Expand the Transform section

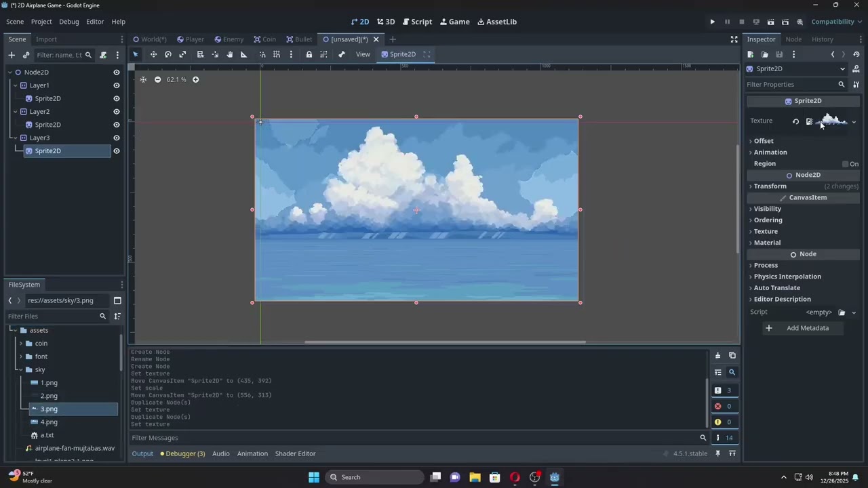(770, 186)
